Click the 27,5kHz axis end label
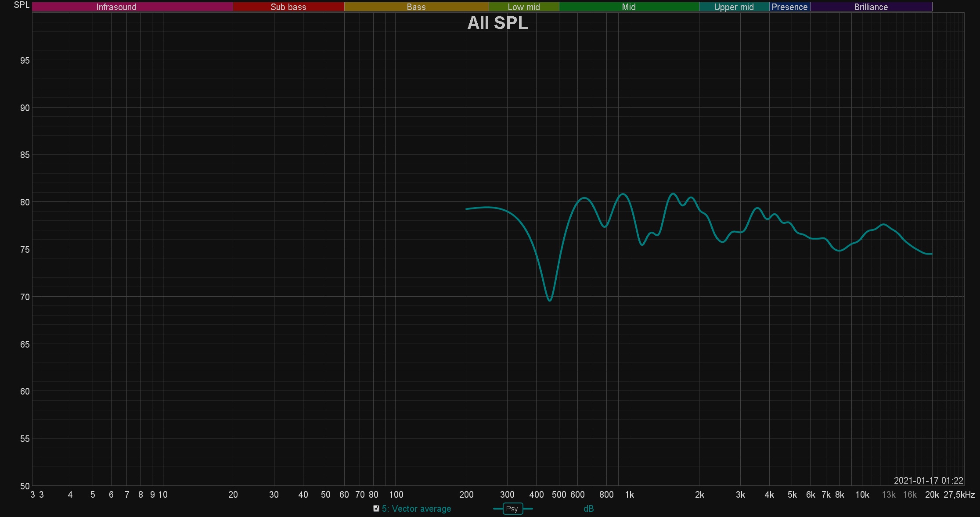The image size is (980, 517). pyautogui.click(x=959, y=495)
